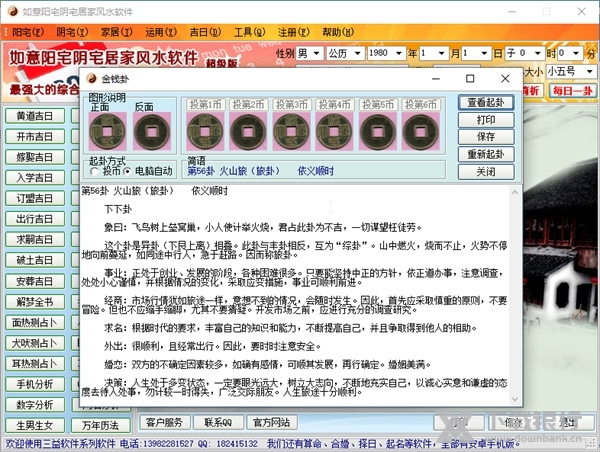This screenshot has width=600, height=452.
Task: Click the coin under 投第6币
Action: tap(421, 131)
